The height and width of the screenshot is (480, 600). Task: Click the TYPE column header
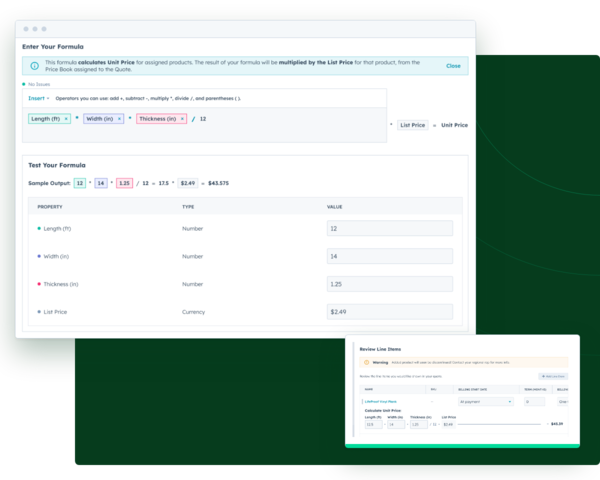coord(188,207)
